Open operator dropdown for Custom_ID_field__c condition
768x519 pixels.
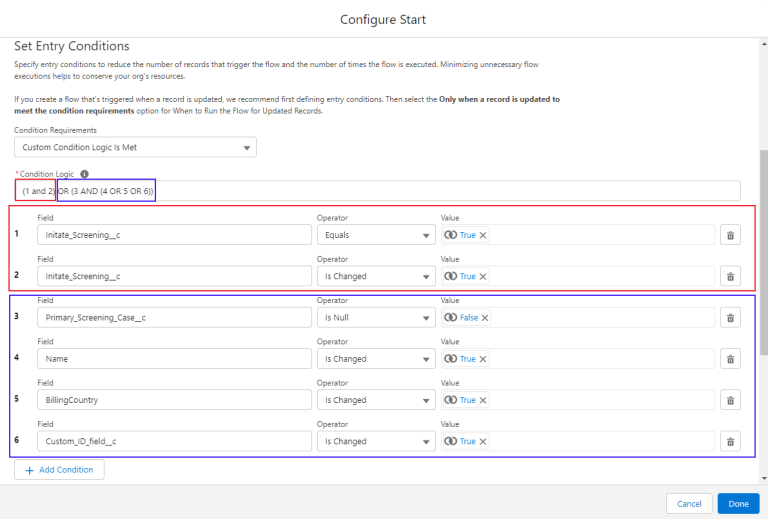tap(376, 441)
